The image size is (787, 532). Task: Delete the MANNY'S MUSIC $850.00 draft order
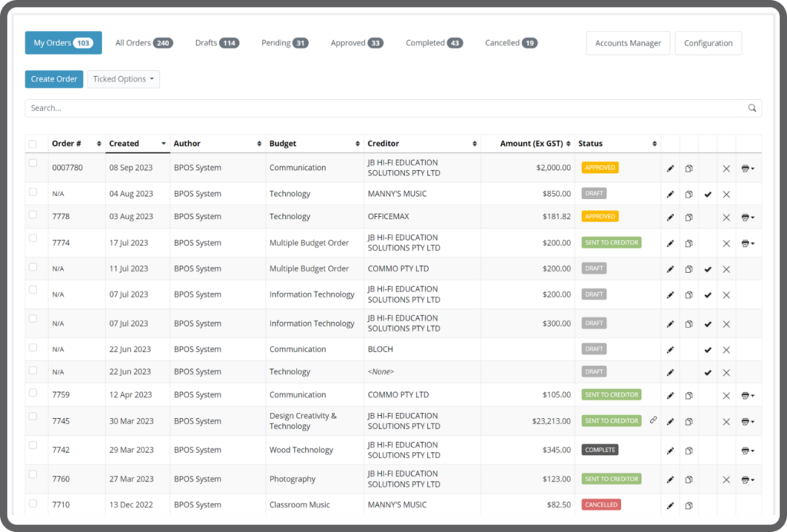pos(726,195)
